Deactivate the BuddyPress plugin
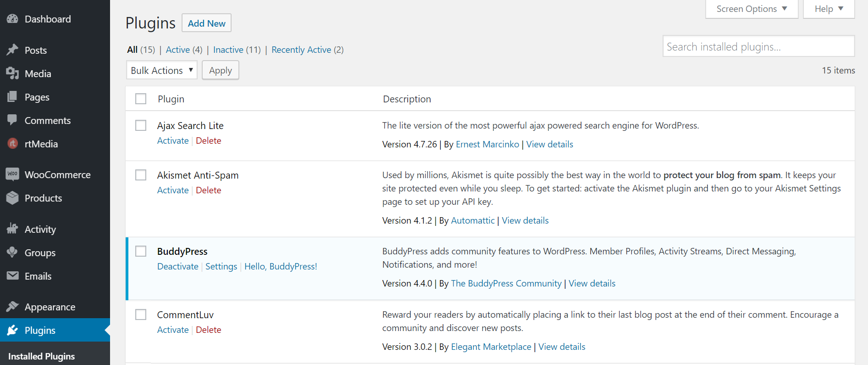The width and height of the screenshot is (868, 365). [178, 266]
